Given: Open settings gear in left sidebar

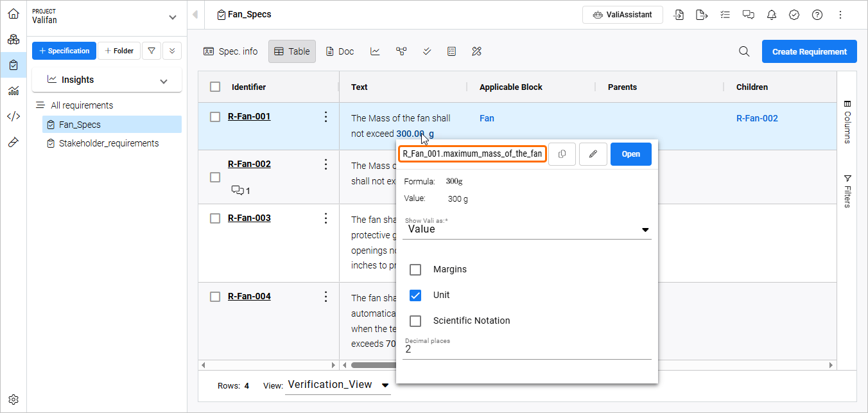Looking at the screenshot, I should coord(13,399).
